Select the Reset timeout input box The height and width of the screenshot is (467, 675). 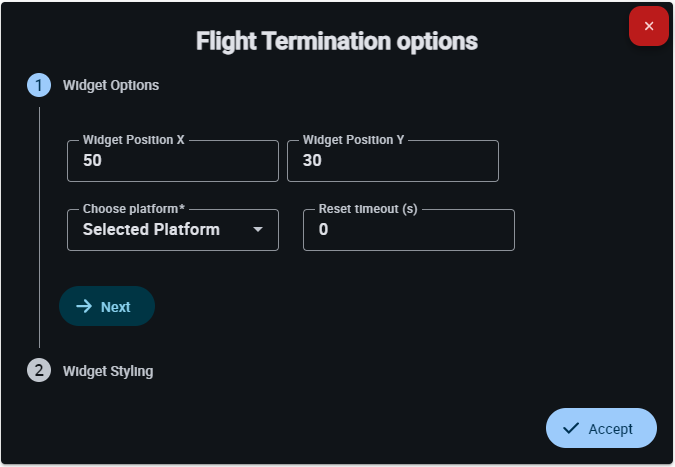408,230
